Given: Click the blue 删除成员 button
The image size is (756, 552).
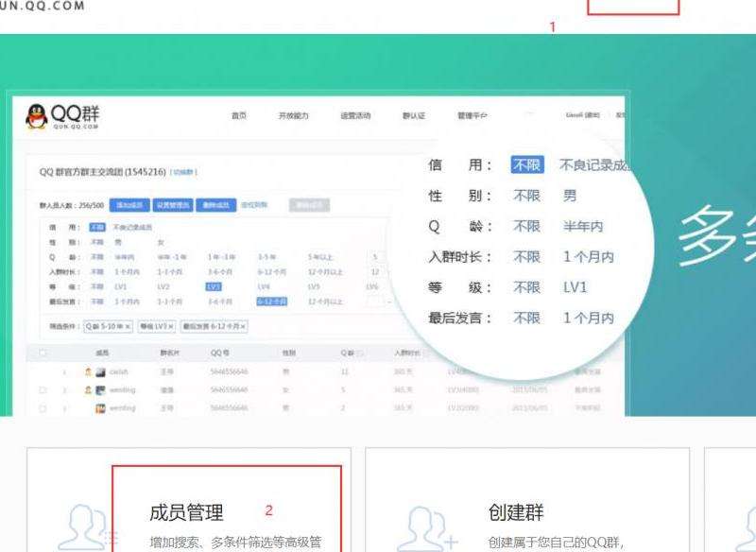Looking at the screenshot, I should pyautogui.click(x=216, y=205).
